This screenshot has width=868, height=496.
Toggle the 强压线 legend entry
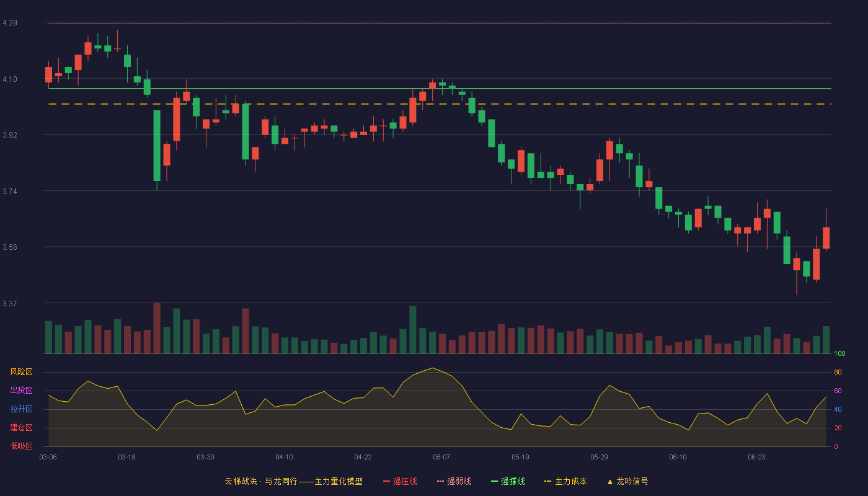pos(400,481)
